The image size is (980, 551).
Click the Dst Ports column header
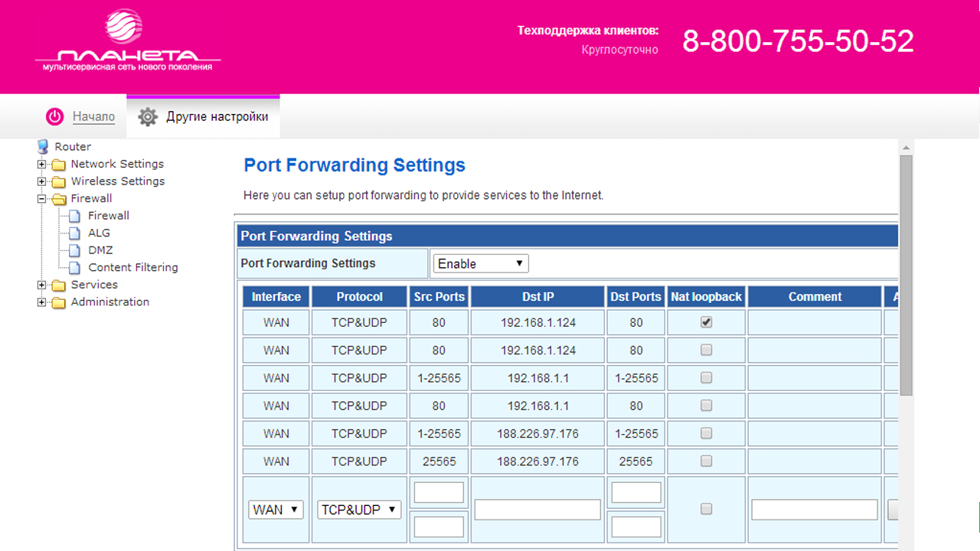[x=635, y=297]
